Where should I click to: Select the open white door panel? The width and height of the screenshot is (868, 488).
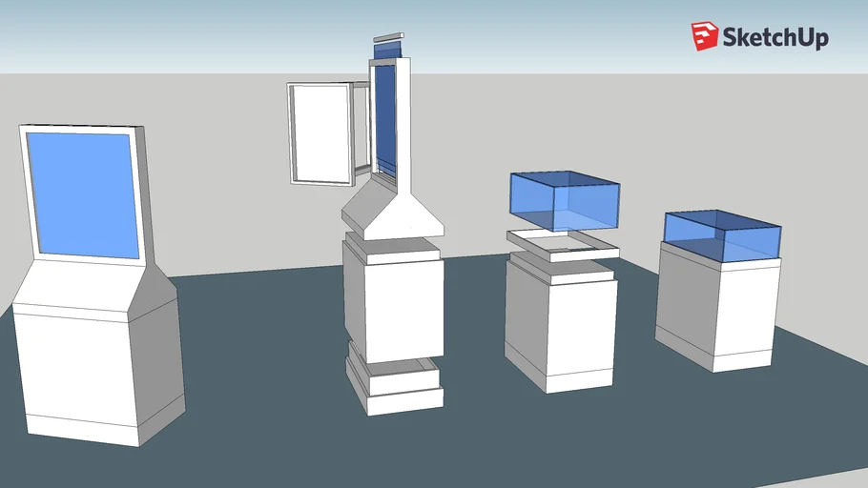(320, 133)
